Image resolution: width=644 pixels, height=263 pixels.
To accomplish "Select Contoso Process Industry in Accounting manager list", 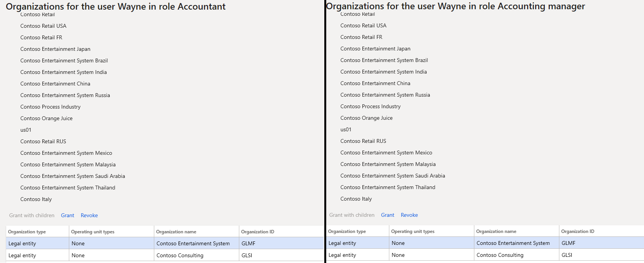I will pyautogui.click(x=370, y=106).
